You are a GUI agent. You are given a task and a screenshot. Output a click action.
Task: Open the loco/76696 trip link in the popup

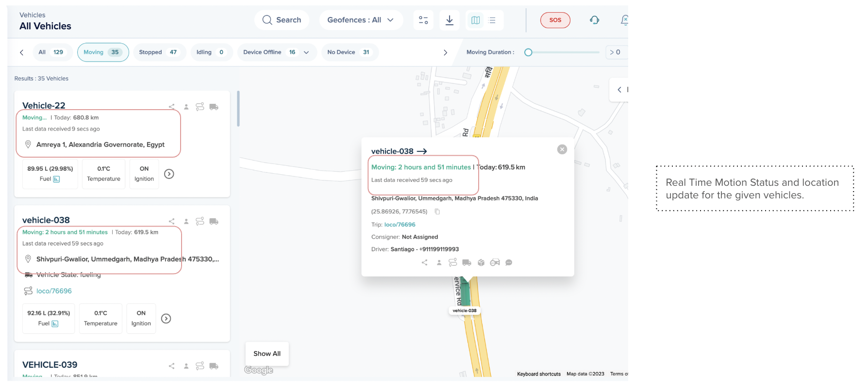[400, 225]
